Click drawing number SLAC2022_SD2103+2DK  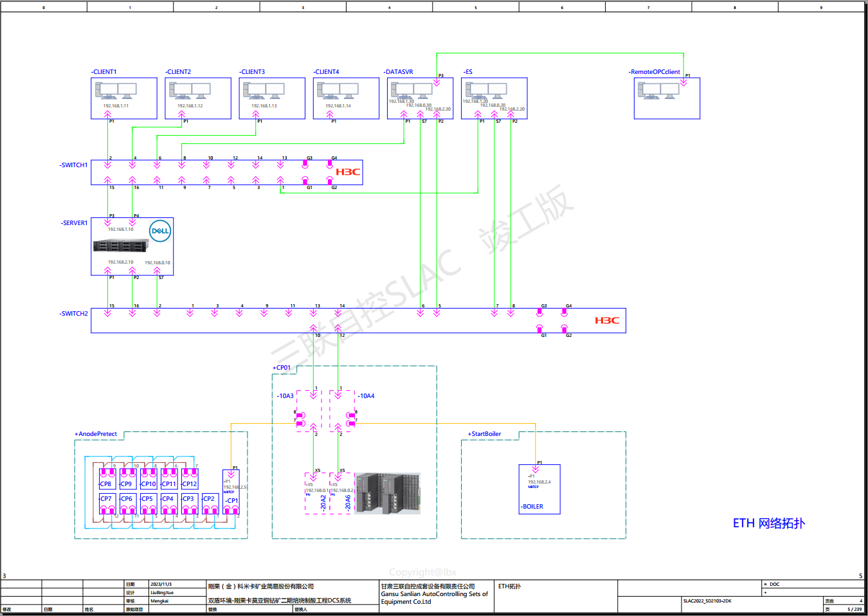707,601
